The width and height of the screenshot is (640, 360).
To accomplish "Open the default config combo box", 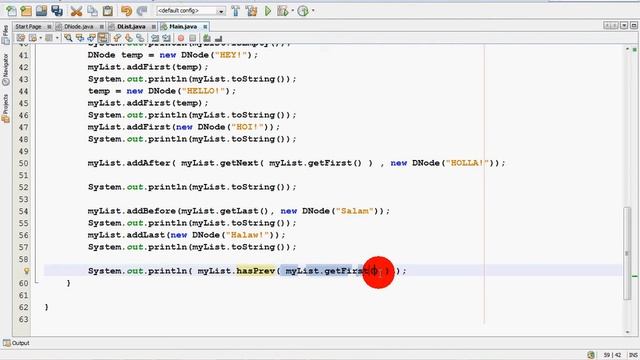I will 191,11.
